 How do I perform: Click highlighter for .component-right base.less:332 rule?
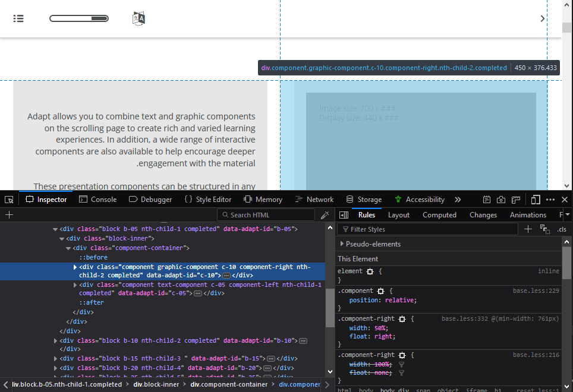coord(402,318)
